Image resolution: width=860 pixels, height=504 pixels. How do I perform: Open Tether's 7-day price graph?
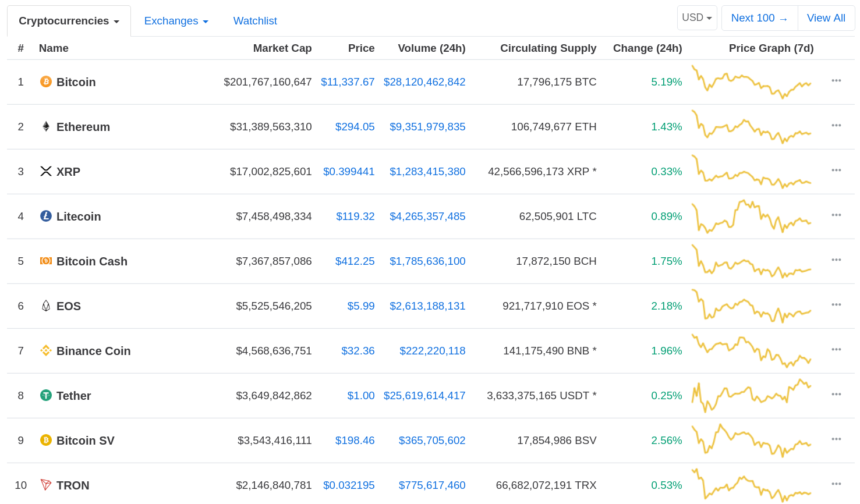(751, 395)
